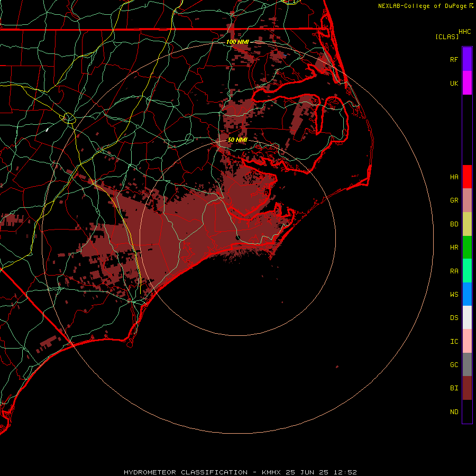Click the RF purple legend swatch
The image size is (476, 476).
467,59
